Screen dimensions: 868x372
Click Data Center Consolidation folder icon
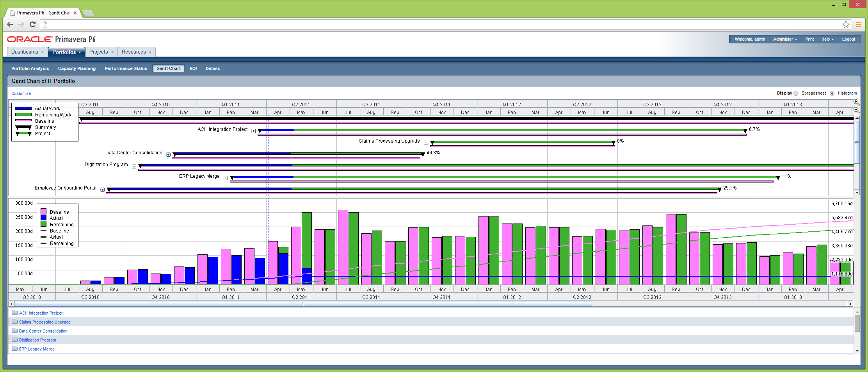(x=15, y=331)
